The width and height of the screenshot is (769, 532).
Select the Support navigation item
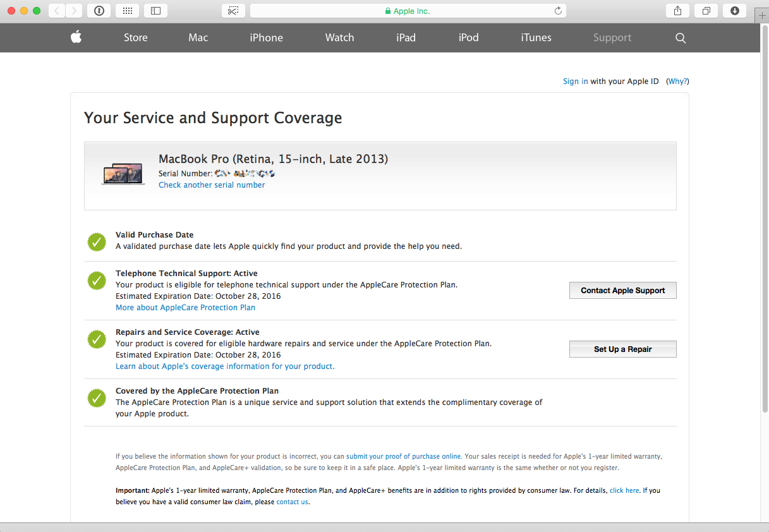point(612,37)
